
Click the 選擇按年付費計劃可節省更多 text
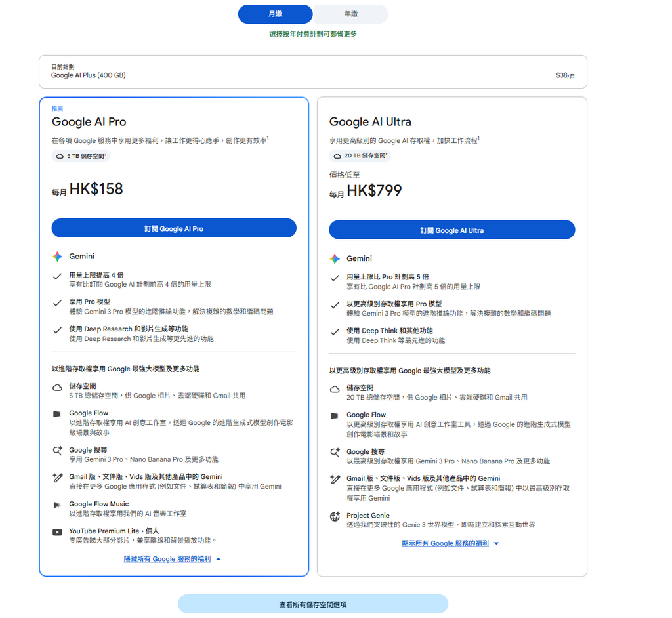(x=313, y=34)
